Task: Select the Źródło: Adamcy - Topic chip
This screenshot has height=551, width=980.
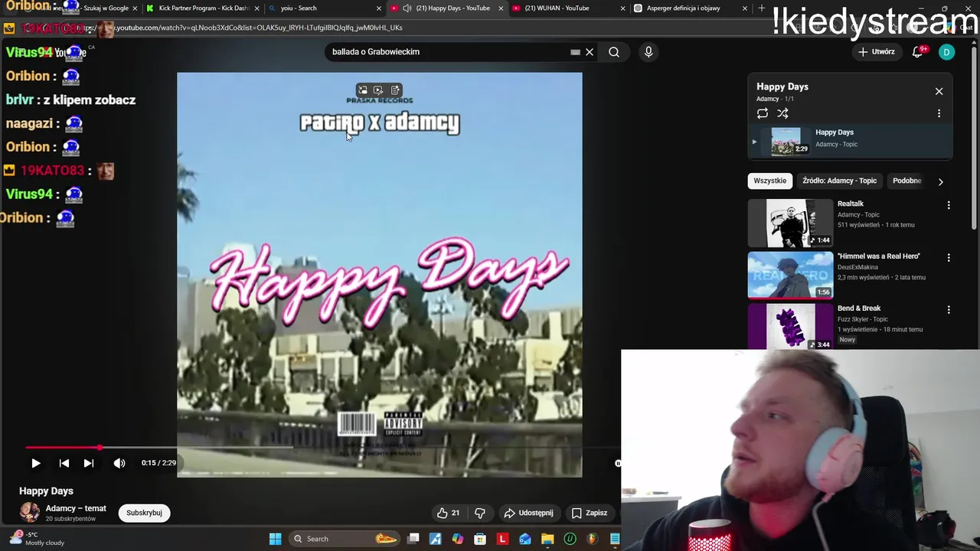Action: point(839,181)
